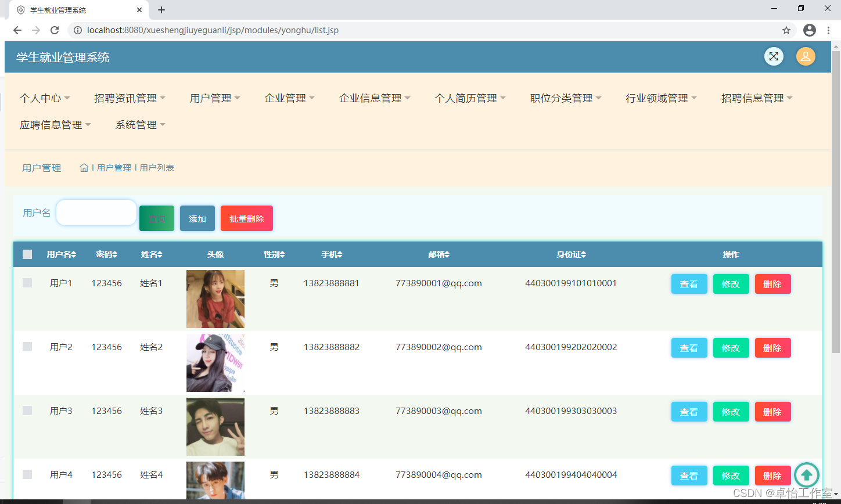The width and height of the screenshot is (841, 504).
Task: Toggle the select-all checkbox in table header
Action: pos(27,254)
